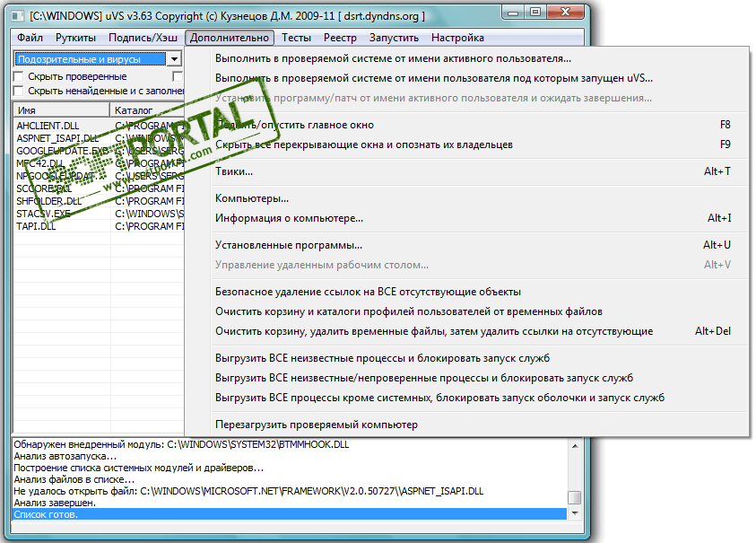Toggle Скрыть проверенные checkbox

(x=18, y=76)
